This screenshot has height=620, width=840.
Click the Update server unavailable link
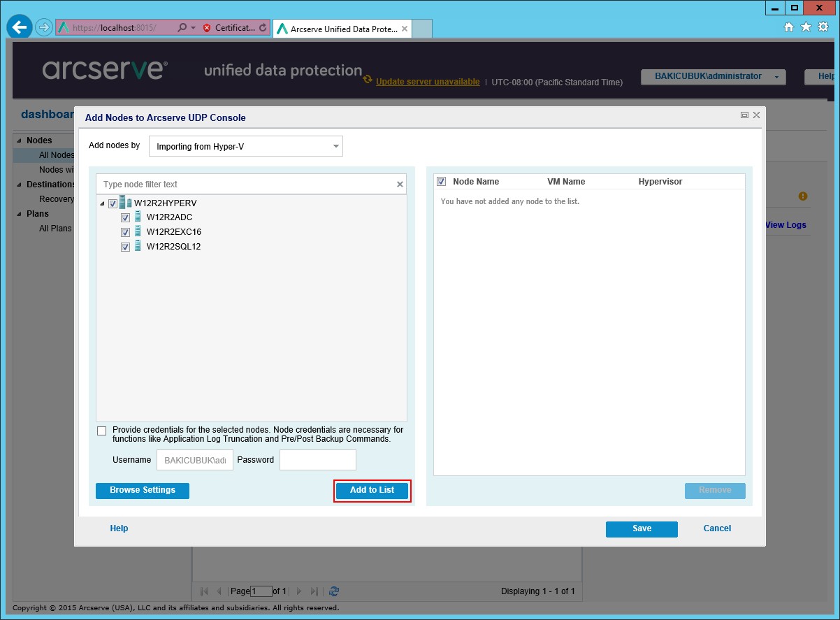point(428,82)
